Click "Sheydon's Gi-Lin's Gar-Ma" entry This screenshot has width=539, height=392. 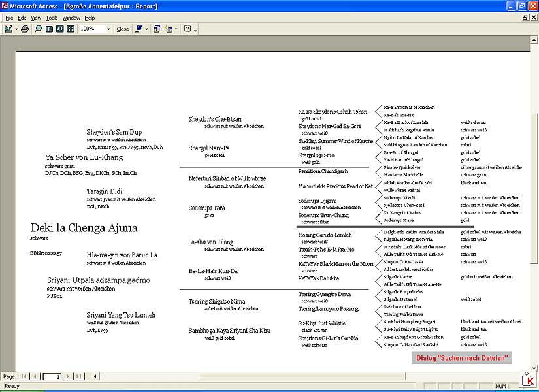point(328,338)
